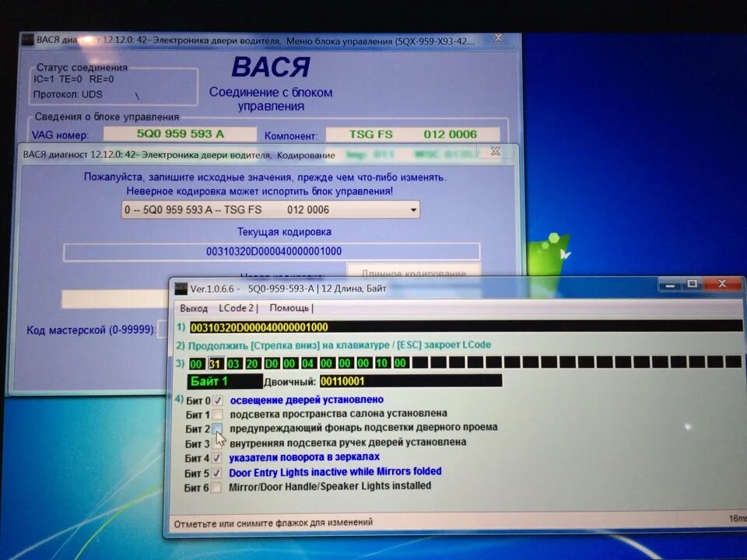Click the Компонент value TSG FS 012 0006

412,135
